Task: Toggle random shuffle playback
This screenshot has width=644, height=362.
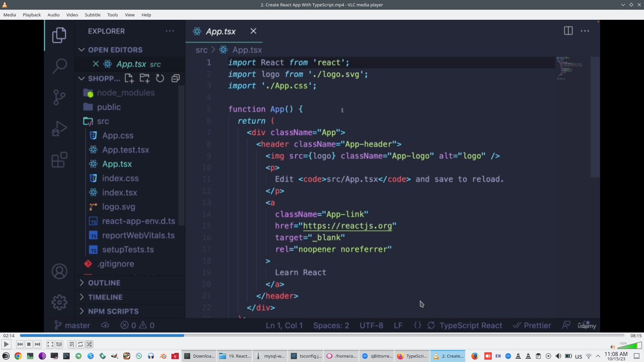Action: click(89, 344)
